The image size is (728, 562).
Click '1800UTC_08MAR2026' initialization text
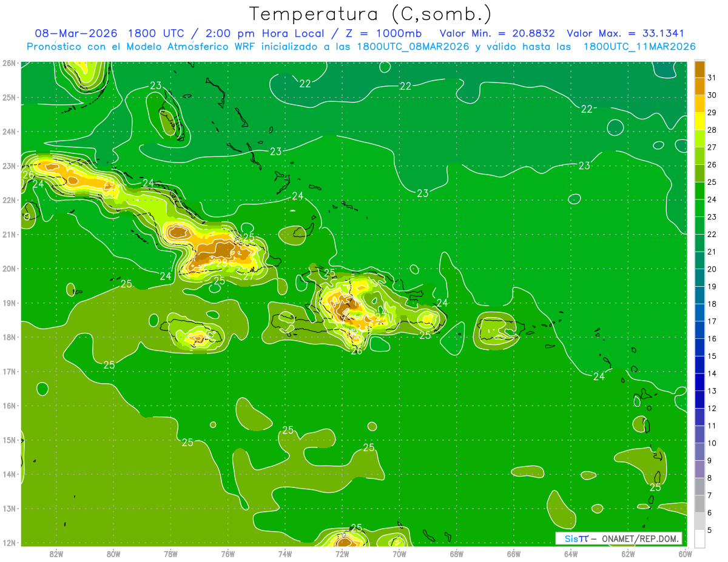pos(414,47)
